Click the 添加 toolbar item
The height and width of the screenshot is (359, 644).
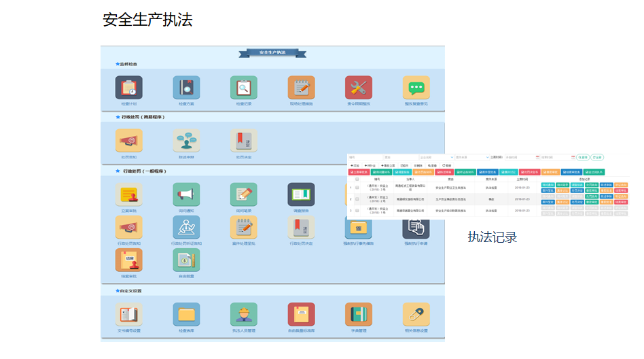click(355, 165)
